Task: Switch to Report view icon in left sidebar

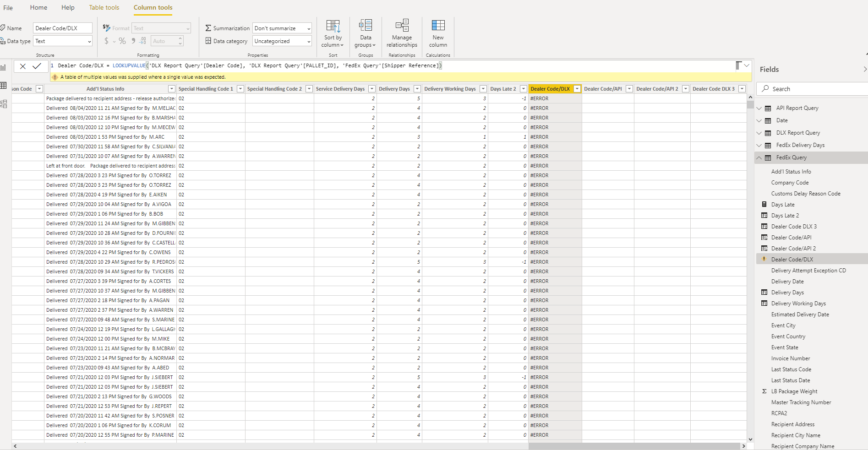Action: coord(4,67)
